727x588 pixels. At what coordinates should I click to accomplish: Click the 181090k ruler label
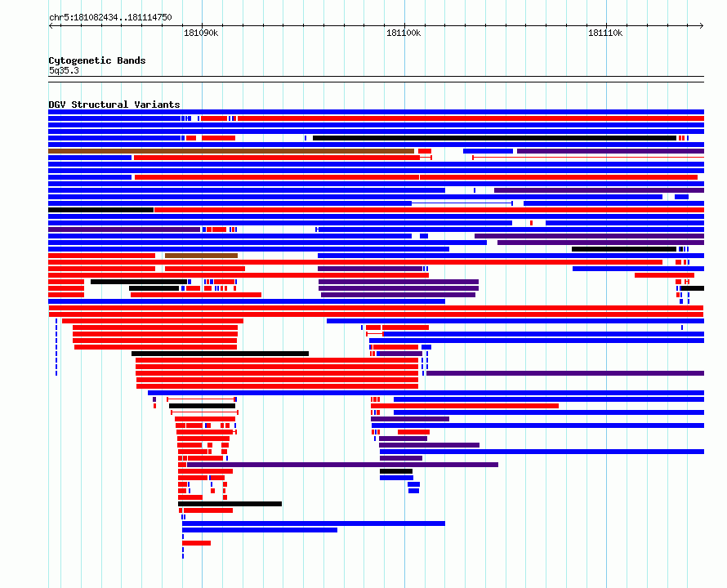(x=201, y=33)
